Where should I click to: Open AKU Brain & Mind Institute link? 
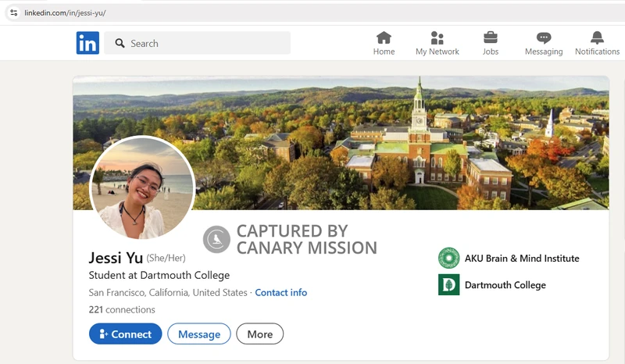[522, 259]
